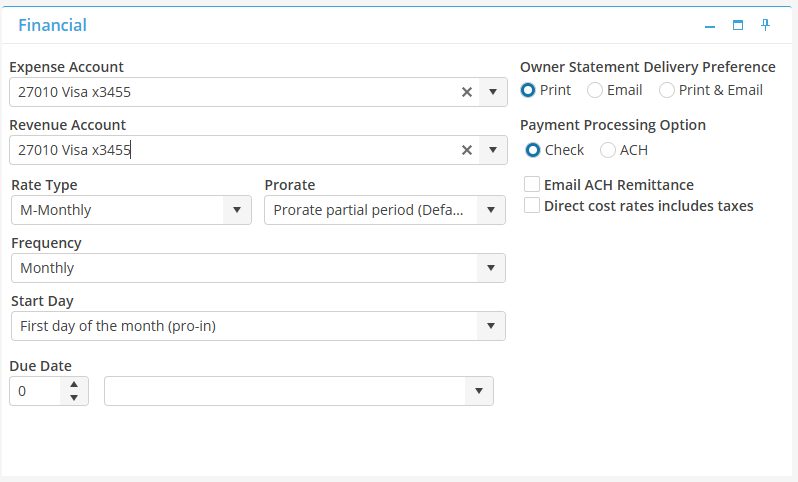798x482 pixels.
Task: Enable Email ACH Remittance checkbox
Action: [x=532, y=185]
